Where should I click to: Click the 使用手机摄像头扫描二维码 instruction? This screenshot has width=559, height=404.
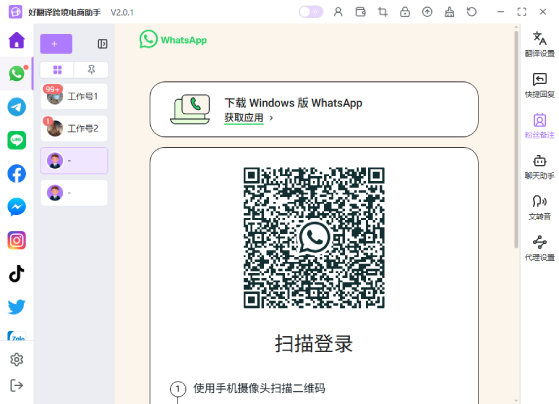click(259, 388)
